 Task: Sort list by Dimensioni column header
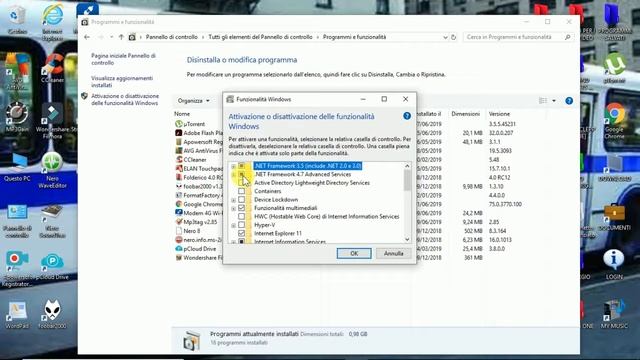(x=465, y=114)
